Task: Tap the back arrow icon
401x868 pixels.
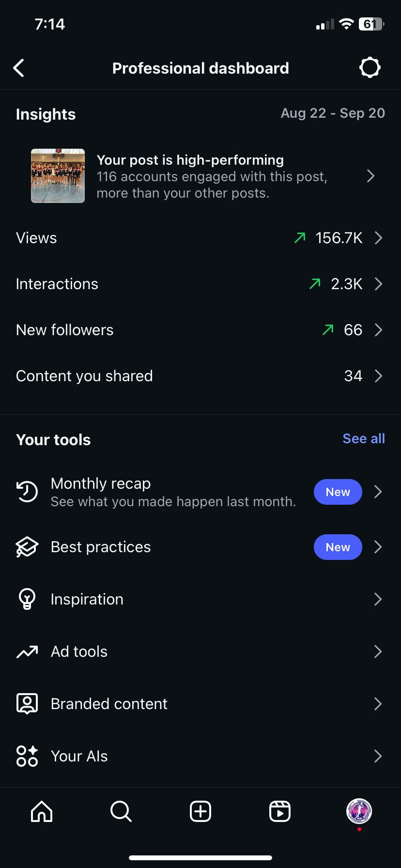Action: coord(19,68)
